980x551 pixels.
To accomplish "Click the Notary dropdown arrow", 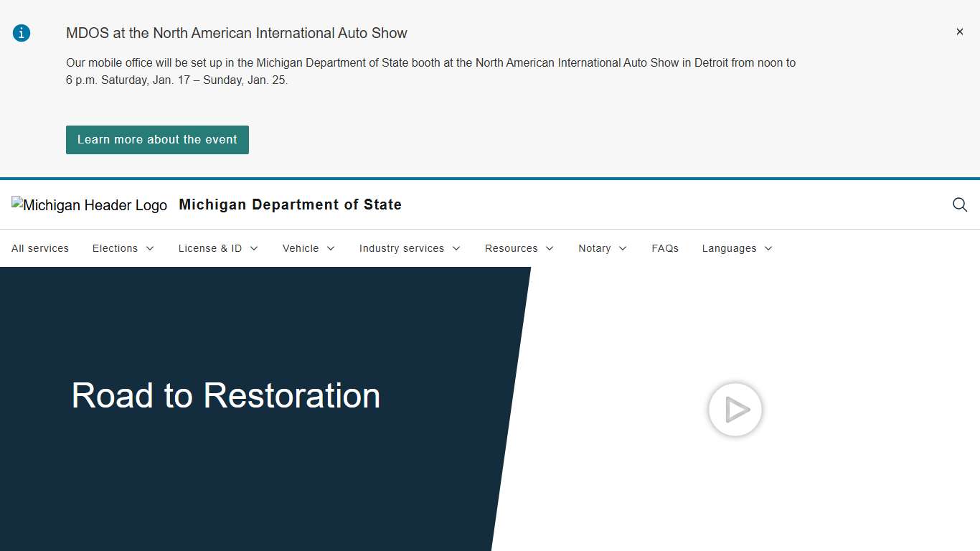I will [x=621, y=248].
